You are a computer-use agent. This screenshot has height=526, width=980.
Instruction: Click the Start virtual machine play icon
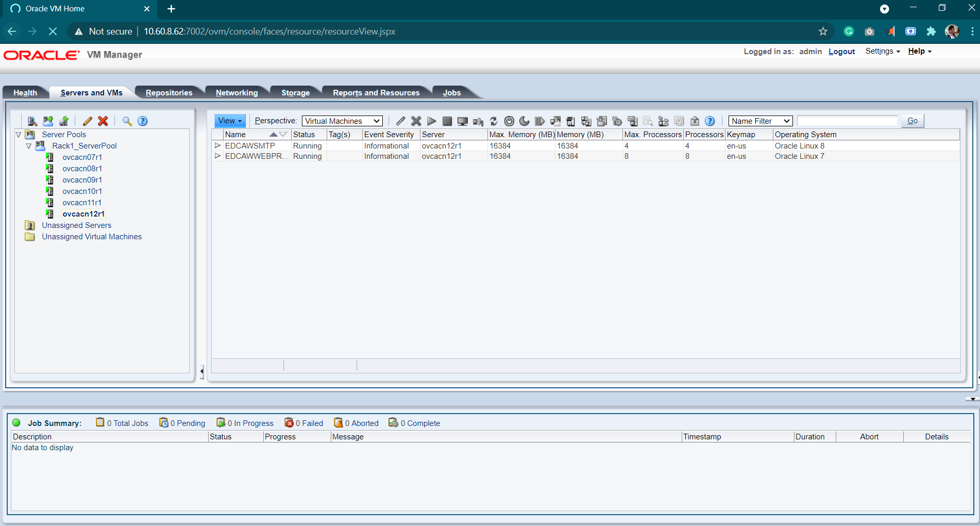(x=432, y=121)
